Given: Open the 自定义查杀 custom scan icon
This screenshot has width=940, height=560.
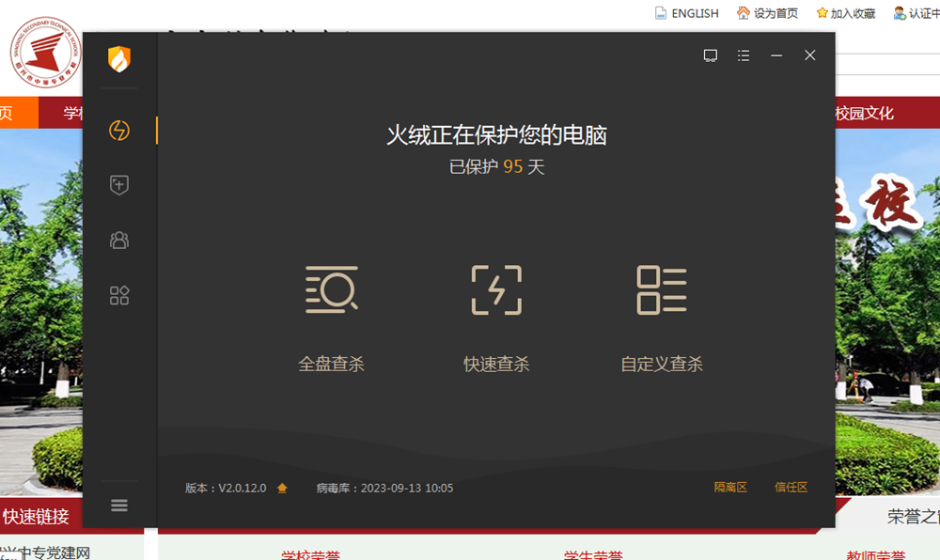Looking at the screenshot, I should (x=661, y=291).
